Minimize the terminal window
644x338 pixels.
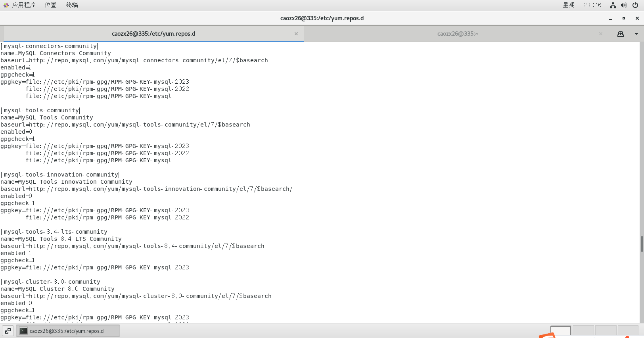pyautogui.click(x=610, y=18)
